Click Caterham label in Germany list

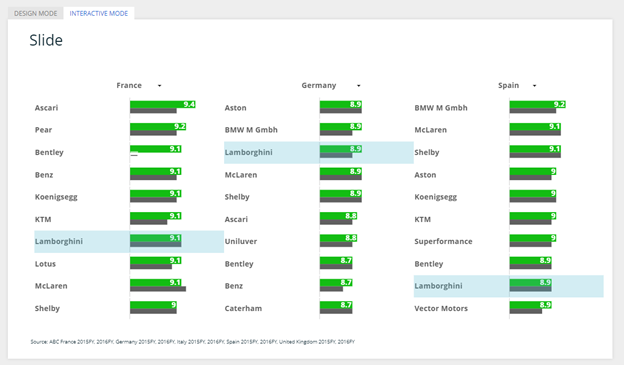tap(243, 308)
